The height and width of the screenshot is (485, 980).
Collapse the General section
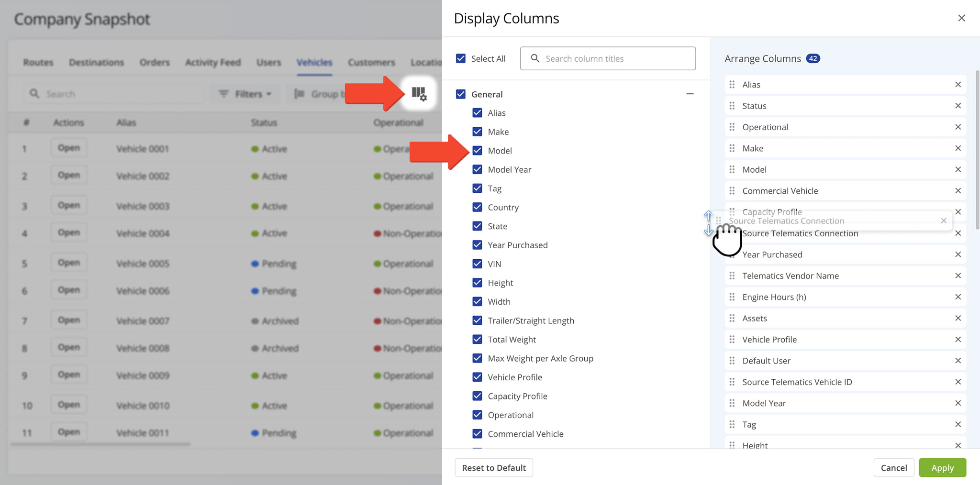pyautogui.click(x=690, y=94)
